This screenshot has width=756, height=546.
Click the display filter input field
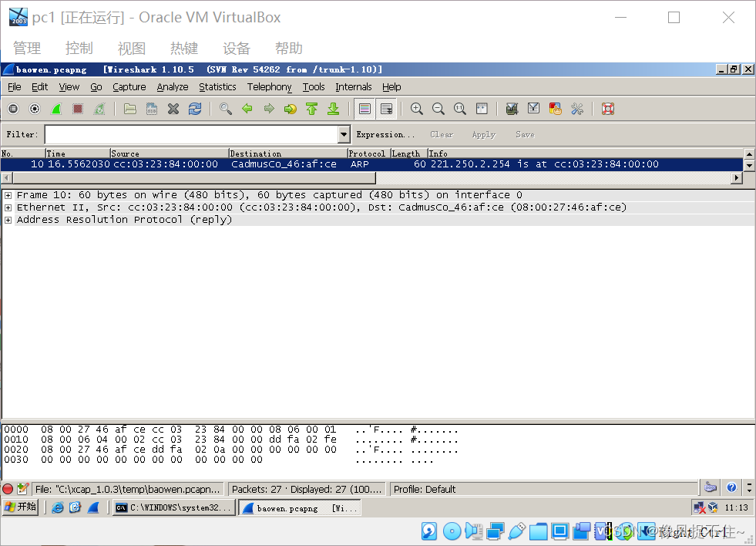click(192, 134)
